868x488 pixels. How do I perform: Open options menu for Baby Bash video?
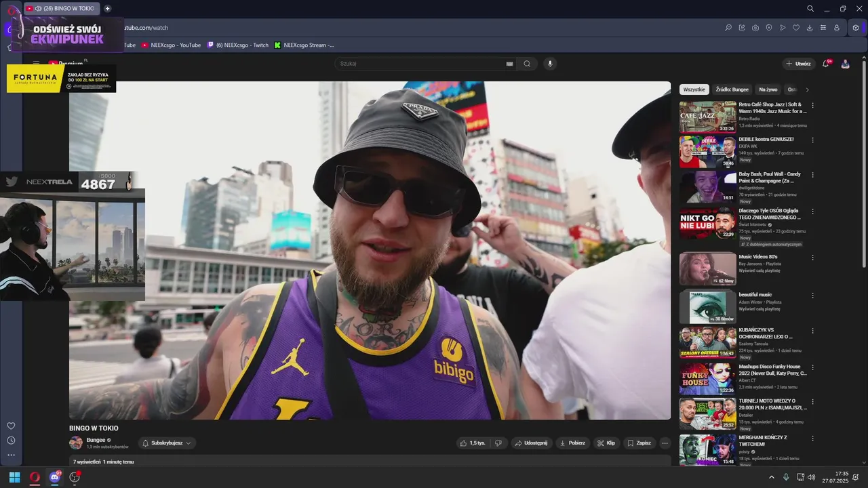pos(812,175)
